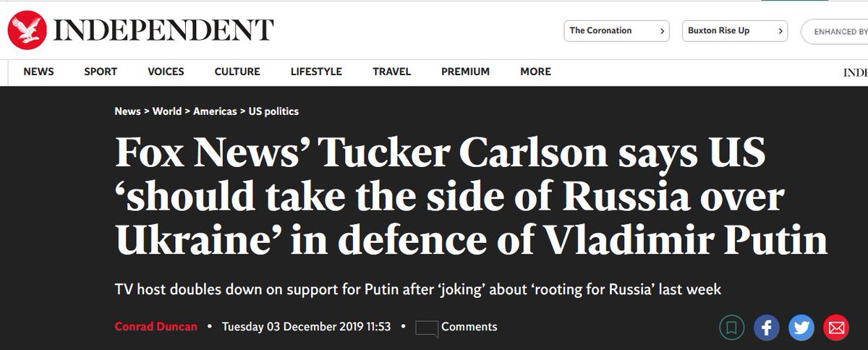The width and height of the screenshot is (868, 350).
Task: Select the VOICES menu item
Action: tap(166, 72)
